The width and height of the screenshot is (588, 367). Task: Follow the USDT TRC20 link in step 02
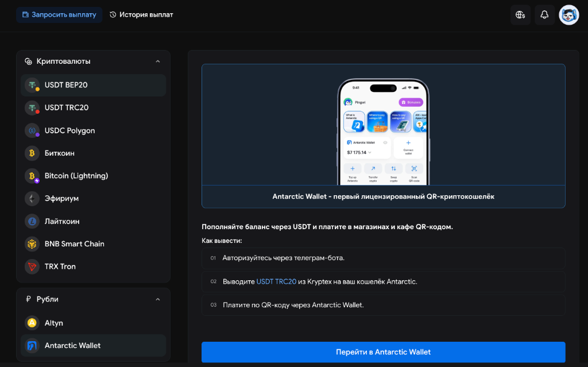click(276, 281)
